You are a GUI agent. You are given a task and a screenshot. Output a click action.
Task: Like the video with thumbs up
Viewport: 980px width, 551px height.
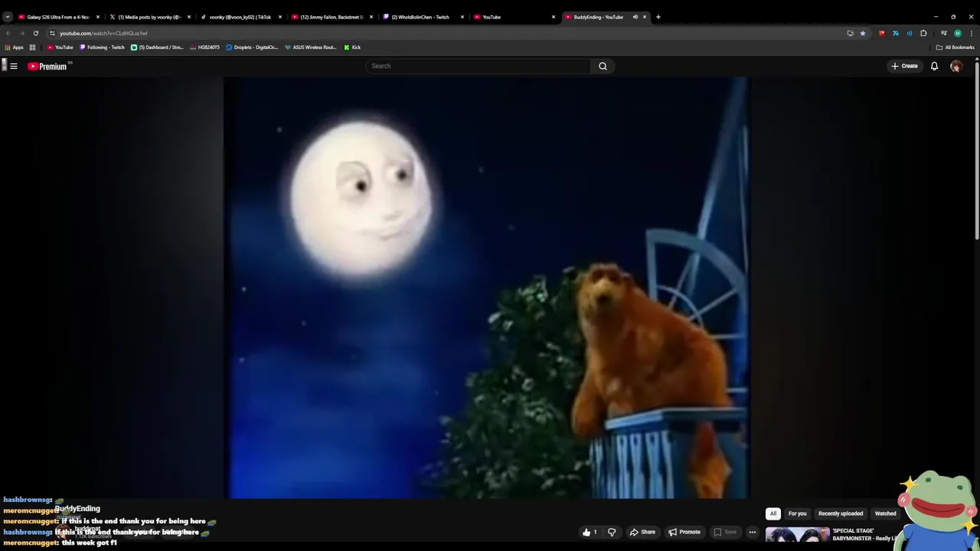[589, 532]
